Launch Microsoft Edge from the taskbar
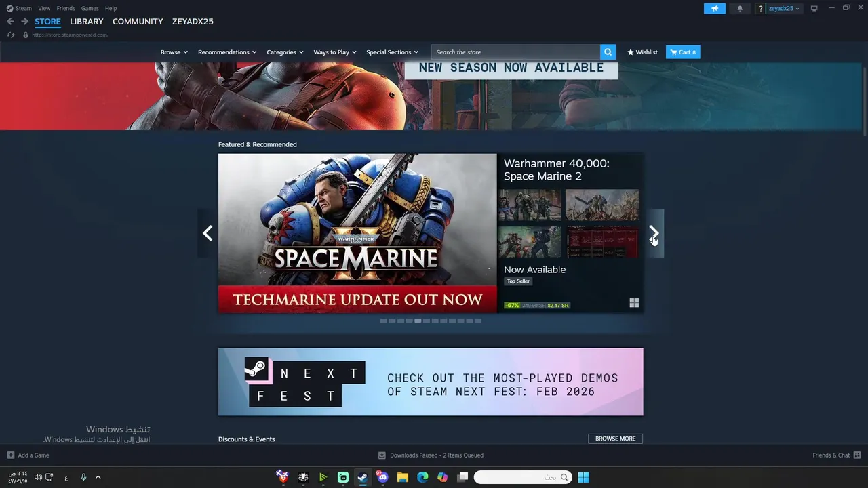 click(422, 477)
